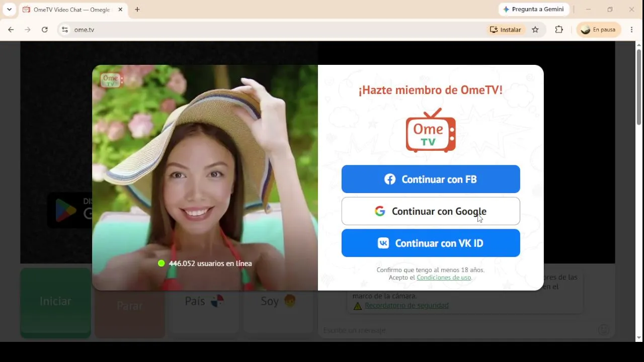
Task: Restore down the browser window
Action: click(x=610, y=10)
